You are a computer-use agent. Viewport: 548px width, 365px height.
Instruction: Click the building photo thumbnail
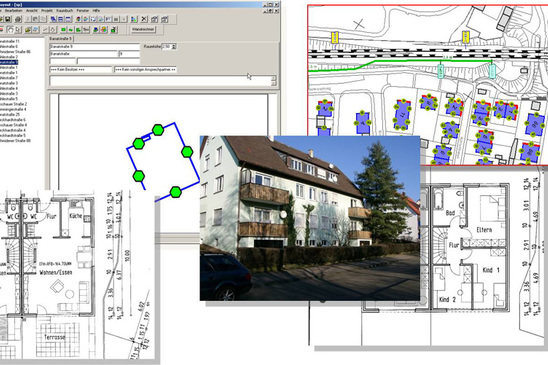click(x=310, y=218)
